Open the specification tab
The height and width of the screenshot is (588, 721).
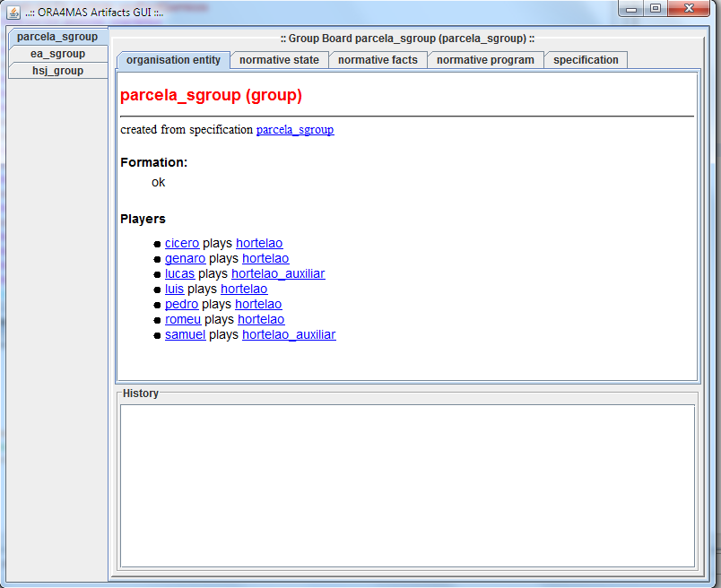586,60
